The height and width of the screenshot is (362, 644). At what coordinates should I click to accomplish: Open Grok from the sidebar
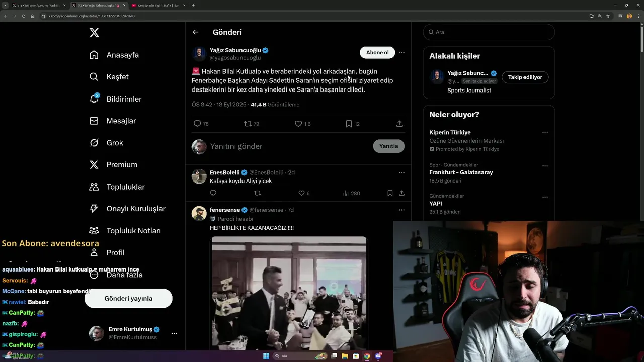tap(106, 143)
